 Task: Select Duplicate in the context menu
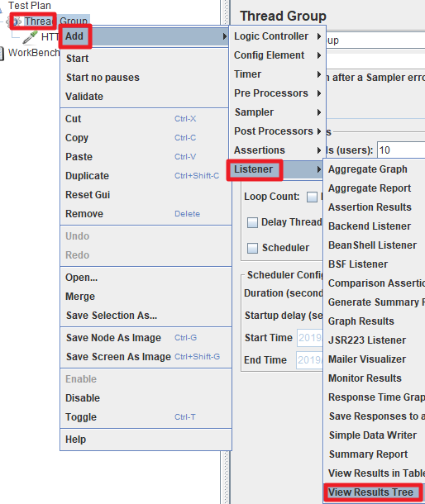coord(146,175)
